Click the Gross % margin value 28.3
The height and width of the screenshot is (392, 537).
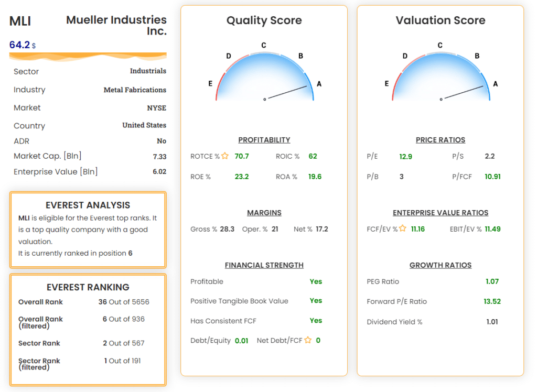click(227, 229)
